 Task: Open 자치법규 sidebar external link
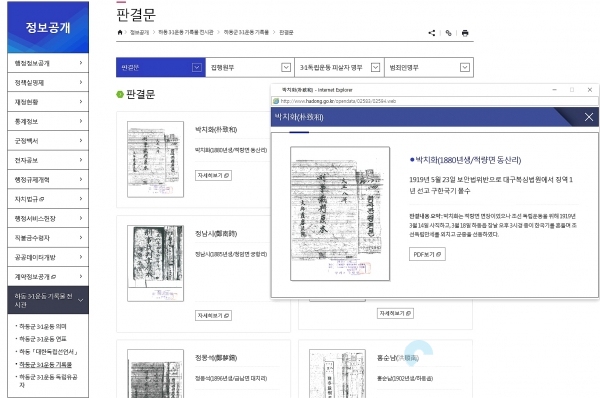pos(48,199)
